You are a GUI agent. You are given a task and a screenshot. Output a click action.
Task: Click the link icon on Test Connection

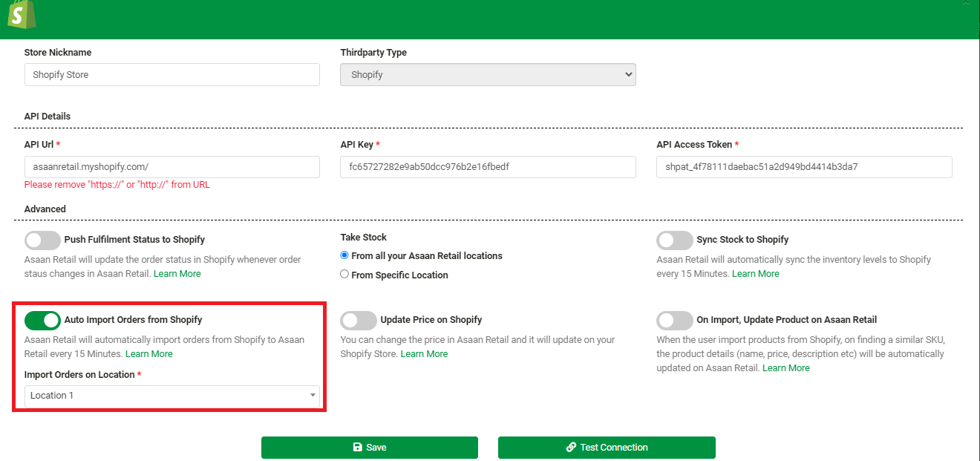click(x=571, y=448)
